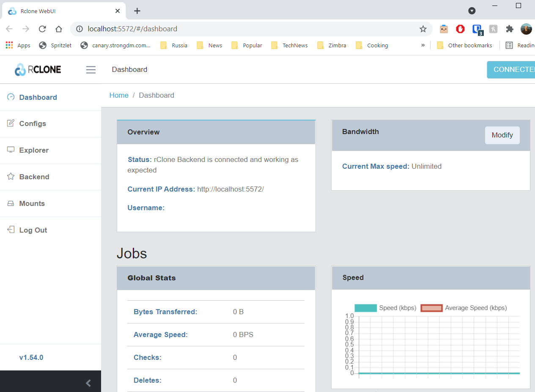Open the TechNews bookmarks folder
This screenshot has height=392, width=535.
tap(289, 45)
